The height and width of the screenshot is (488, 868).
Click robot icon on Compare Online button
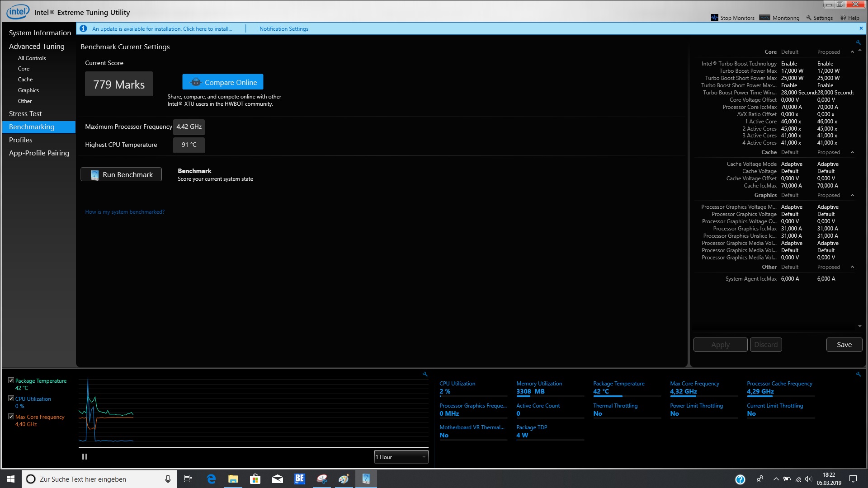pos(196,82)
